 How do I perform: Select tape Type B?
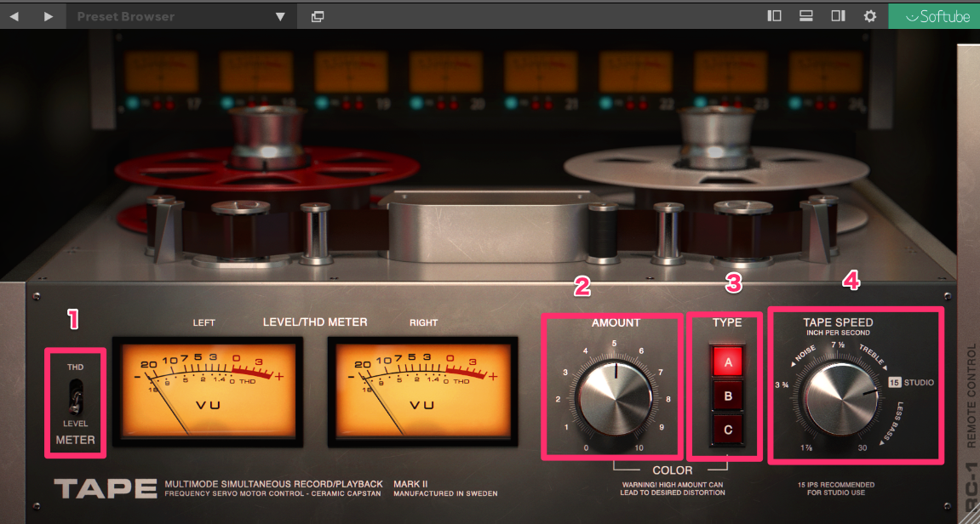coord(727,396)
